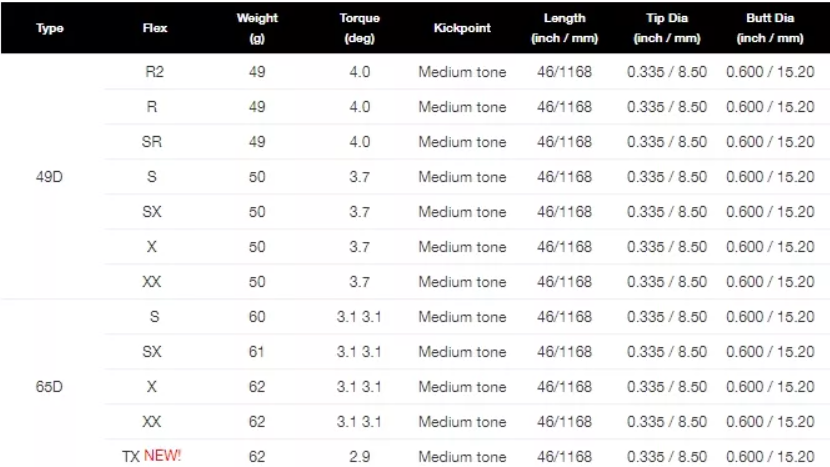830x467 pixels.
Task: Select the Torque (deg) column header
Action: point(358,28)
